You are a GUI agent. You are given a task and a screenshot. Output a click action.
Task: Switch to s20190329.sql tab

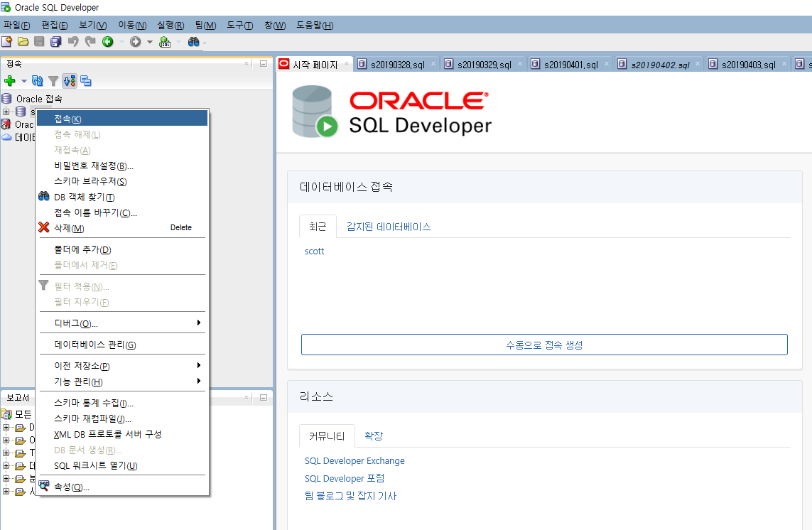pyautogui.click(x=484, y=64)
